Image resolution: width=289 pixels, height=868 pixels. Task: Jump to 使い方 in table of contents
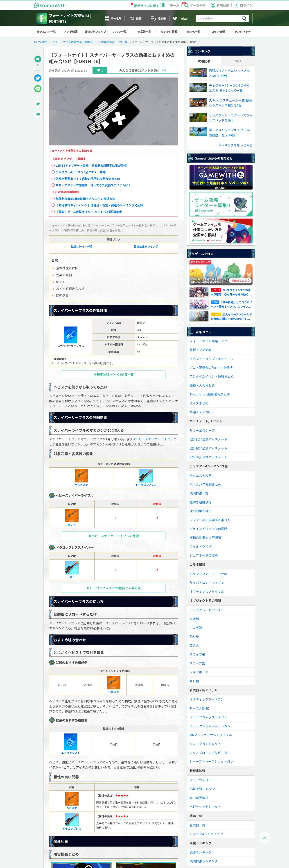(61, 282)
